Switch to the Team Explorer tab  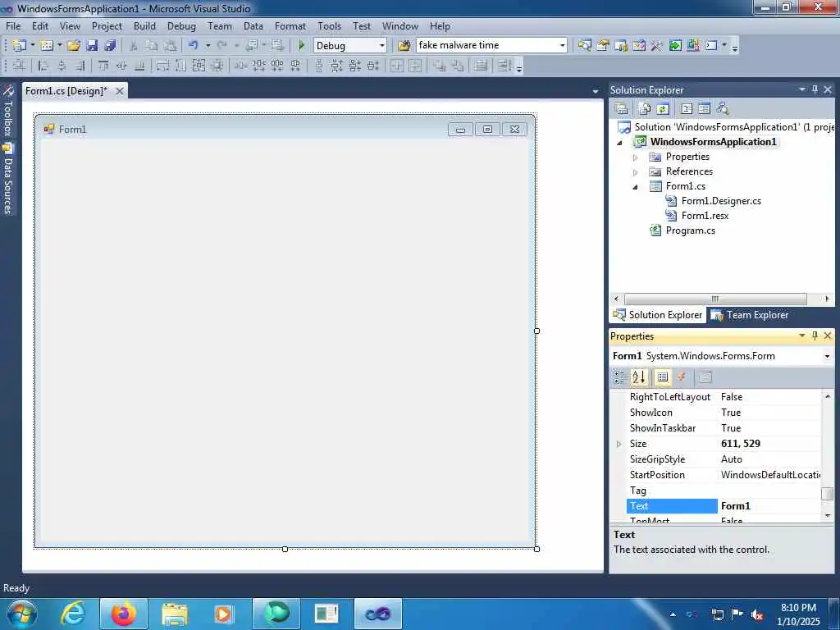pyautogui.click(x=749, y=315)
